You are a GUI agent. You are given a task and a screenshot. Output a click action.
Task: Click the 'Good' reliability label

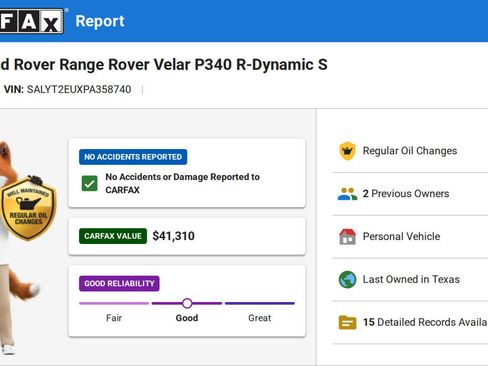click(187, 318)
